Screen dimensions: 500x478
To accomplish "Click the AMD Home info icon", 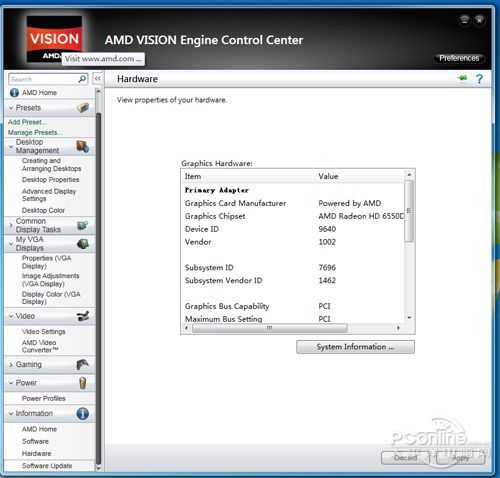I will point(14,93).
